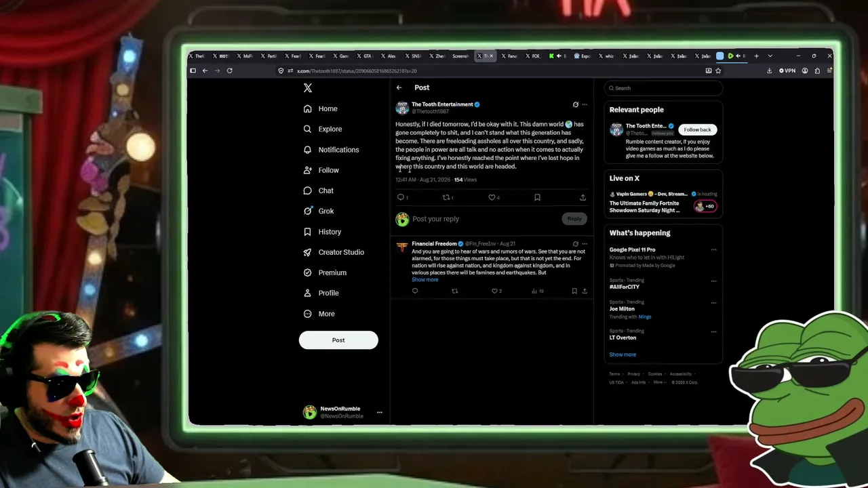Open options for LT Overton trend
Screen dimensions: 868x488
coord(713,331)
